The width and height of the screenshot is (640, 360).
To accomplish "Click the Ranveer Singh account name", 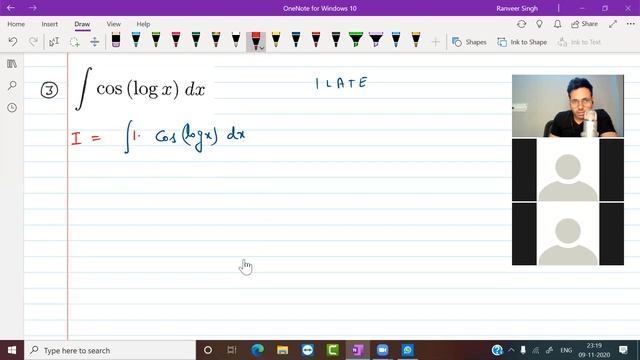I will (517, 8).
